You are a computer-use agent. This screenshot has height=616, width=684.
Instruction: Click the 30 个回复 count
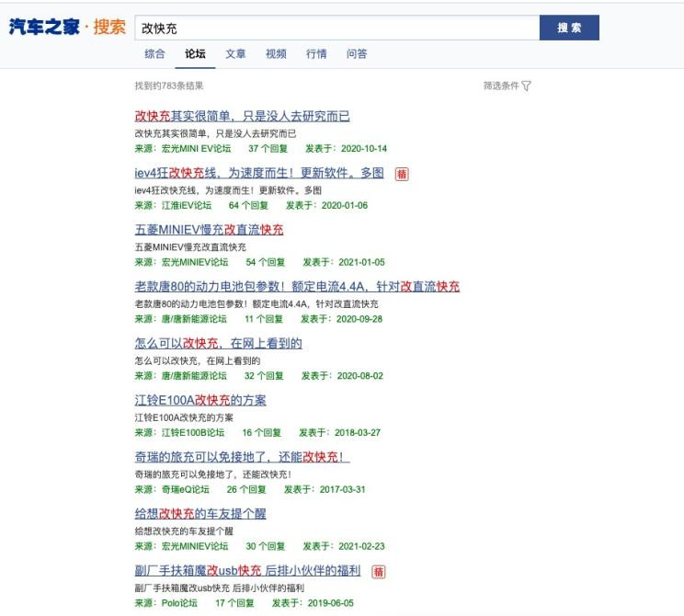pos(265,546)
